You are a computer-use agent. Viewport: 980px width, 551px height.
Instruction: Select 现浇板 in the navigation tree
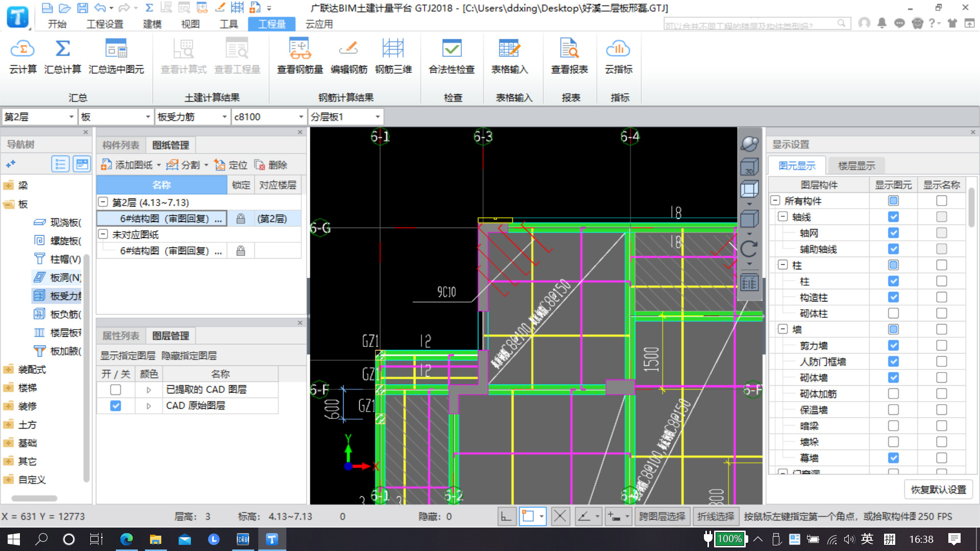57,222
